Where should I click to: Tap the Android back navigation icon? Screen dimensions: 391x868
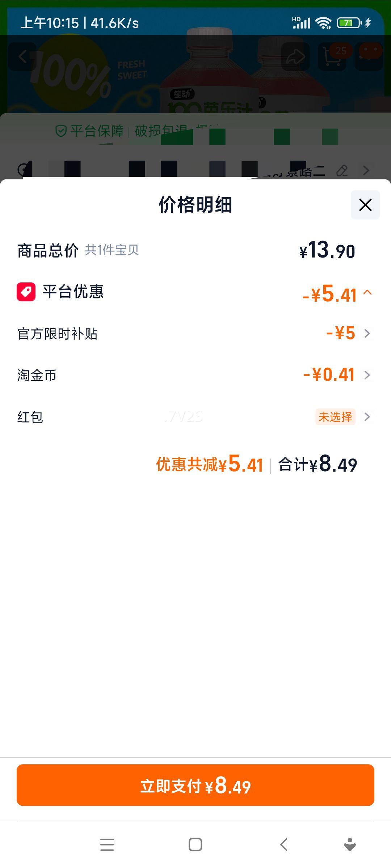click(283, 844)
